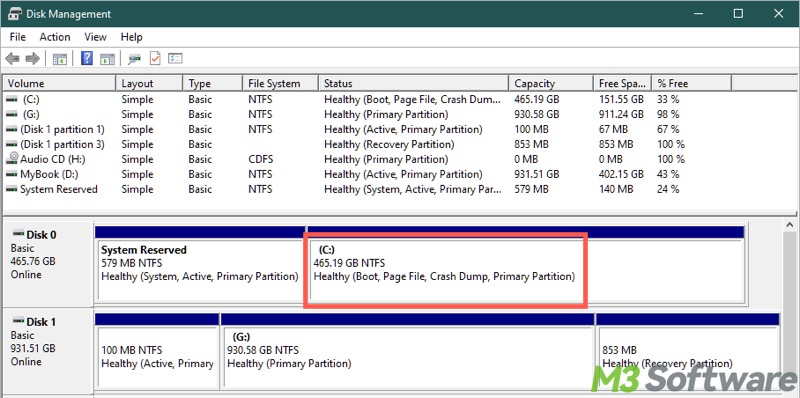The width and height of the screenshot is (800, 398).
Task: Sort by the Status column header
Action: (413, 83)
